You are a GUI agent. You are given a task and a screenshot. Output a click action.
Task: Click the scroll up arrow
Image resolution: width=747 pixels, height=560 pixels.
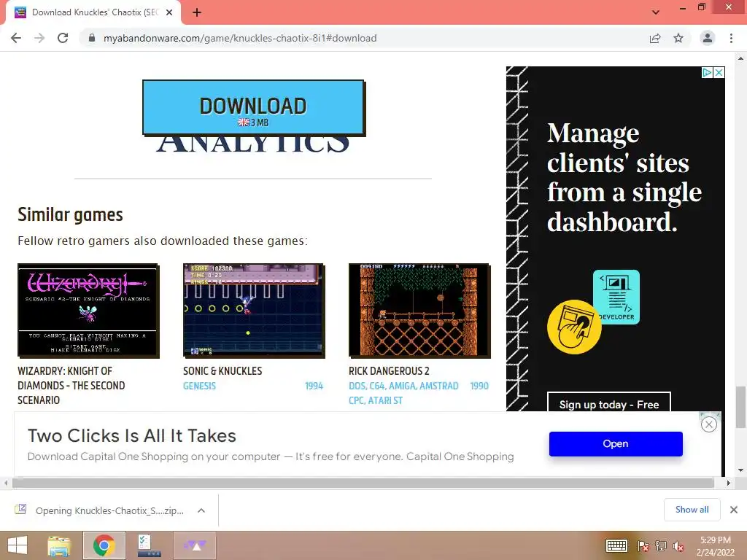click(x=740, y=58)
